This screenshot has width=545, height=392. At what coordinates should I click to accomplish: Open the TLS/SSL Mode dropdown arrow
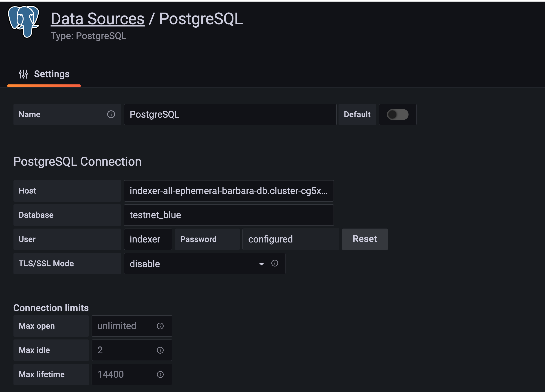[262, 264]
